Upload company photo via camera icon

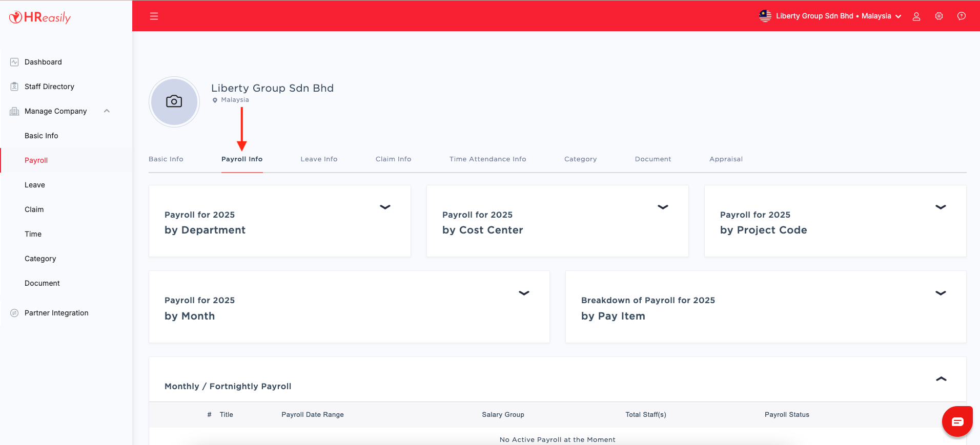click(174, 101)
